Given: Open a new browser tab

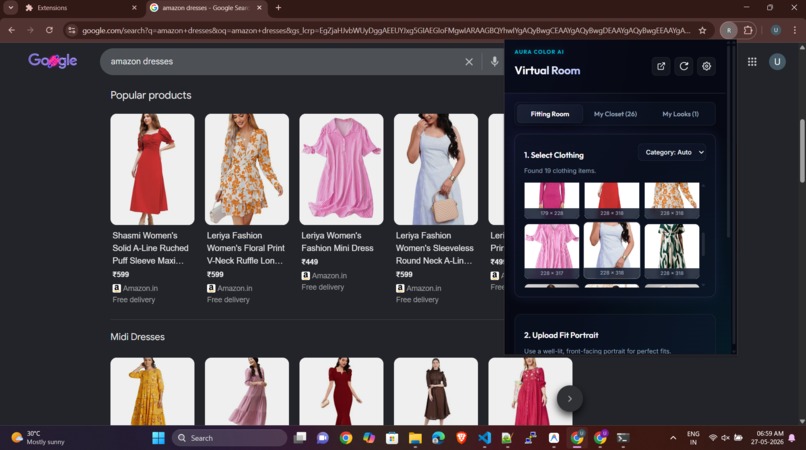Looking at the screenshot, I should (278, 8).
